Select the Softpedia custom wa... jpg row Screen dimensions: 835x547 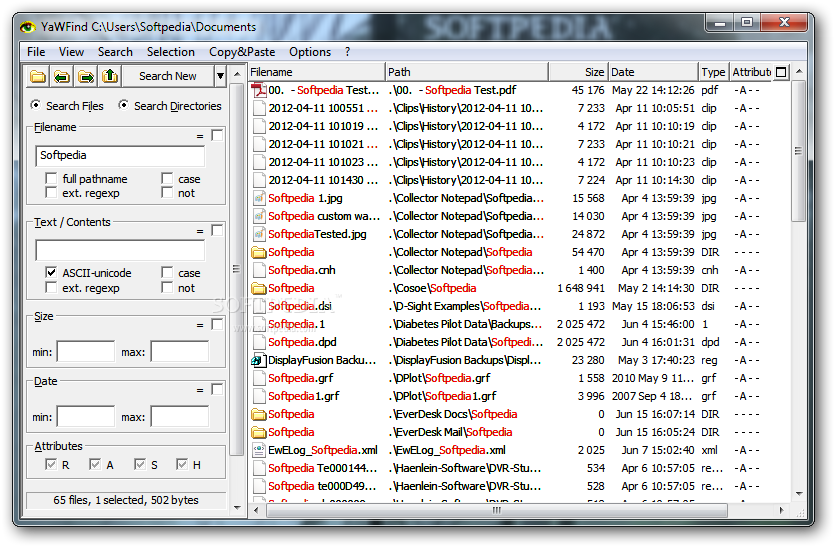[519, 216]
